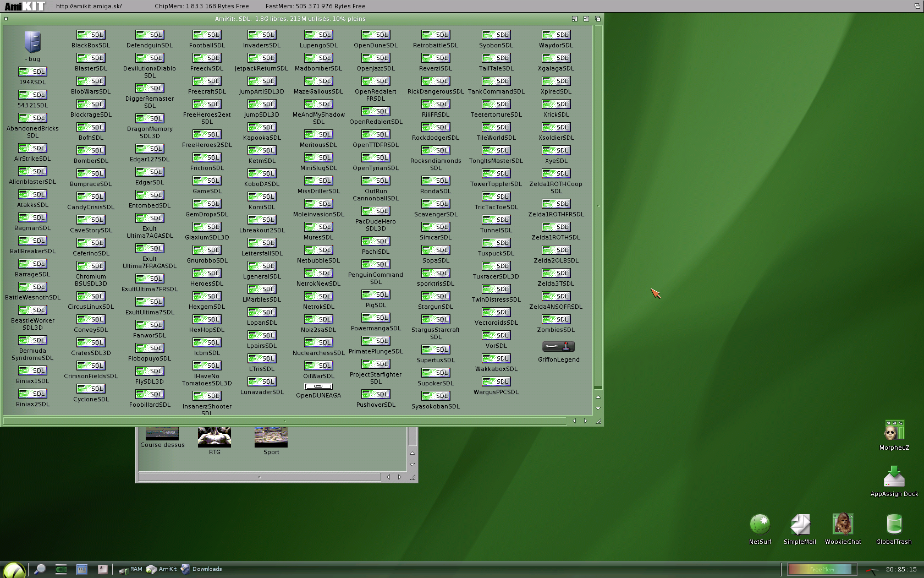Click the SDL window zoom gadget
The image size is (924, 578).
pos(586,19)
